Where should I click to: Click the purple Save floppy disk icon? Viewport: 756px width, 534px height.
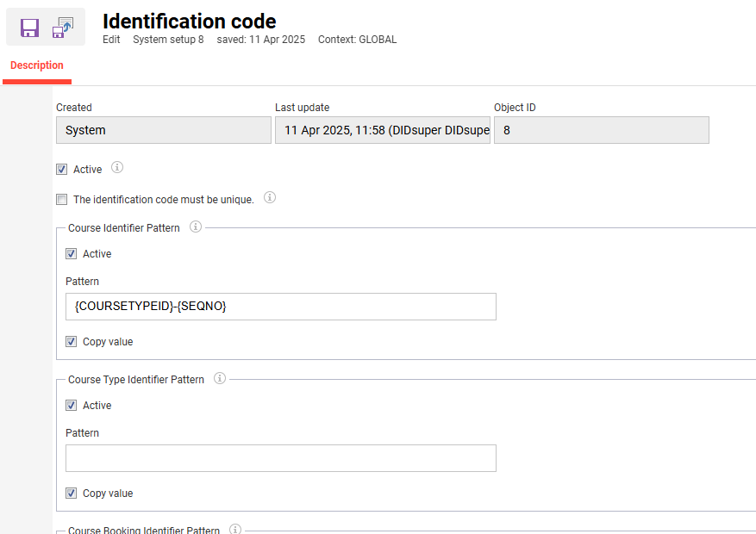29,28
